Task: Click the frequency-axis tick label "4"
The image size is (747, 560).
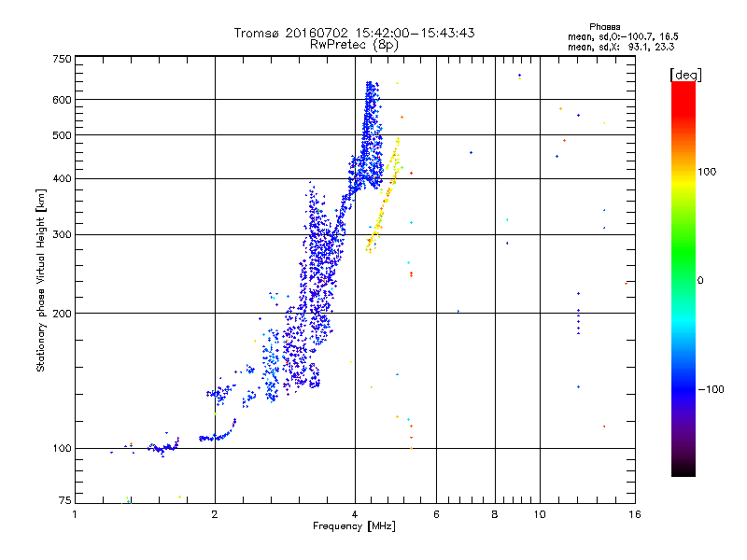Action: point(355,514)
